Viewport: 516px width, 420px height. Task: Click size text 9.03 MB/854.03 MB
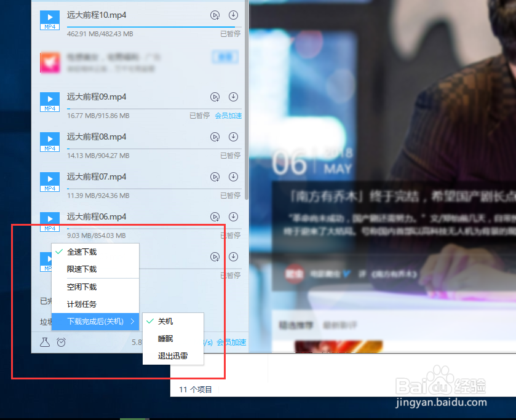pos(97,236)
